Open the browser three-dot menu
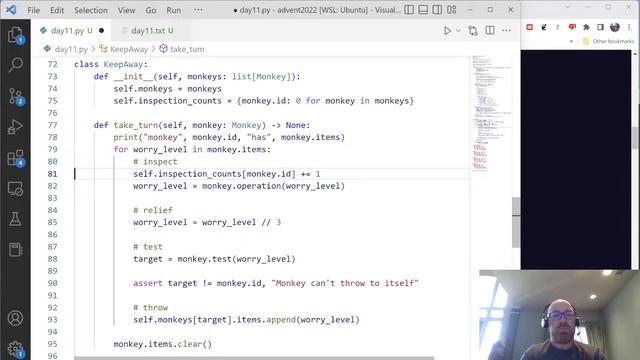Screen dimensions: 640x360 coord(629,27)
